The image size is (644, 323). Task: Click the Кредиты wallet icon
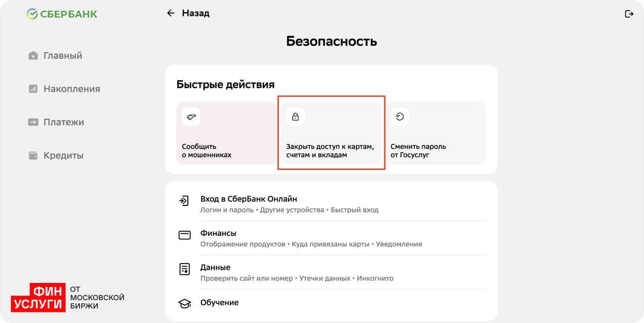33,156
